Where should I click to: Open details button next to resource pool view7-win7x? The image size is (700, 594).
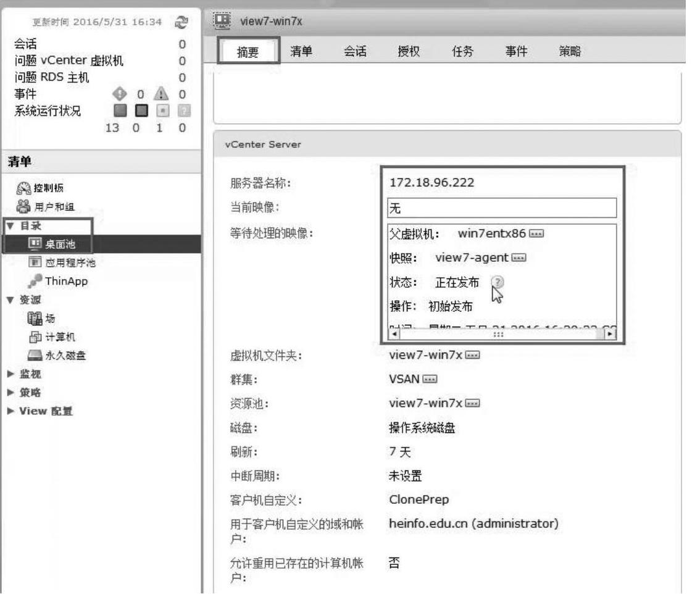pyautogui.click(x=472, y=403)
